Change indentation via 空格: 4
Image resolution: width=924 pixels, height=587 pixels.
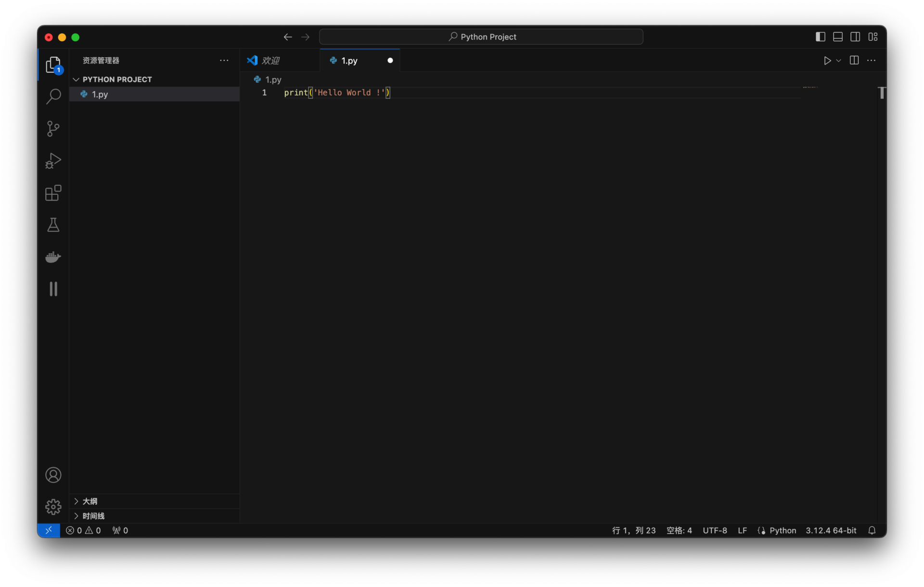679,530
